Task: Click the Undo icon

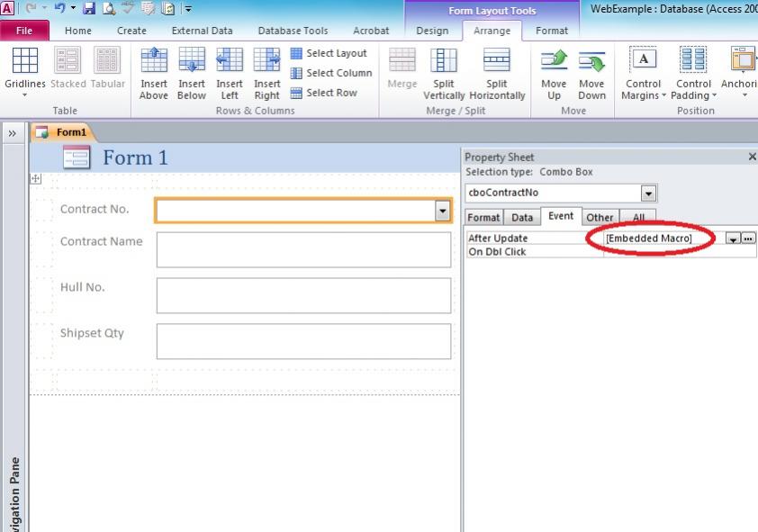Action: [x=59, y=8]
